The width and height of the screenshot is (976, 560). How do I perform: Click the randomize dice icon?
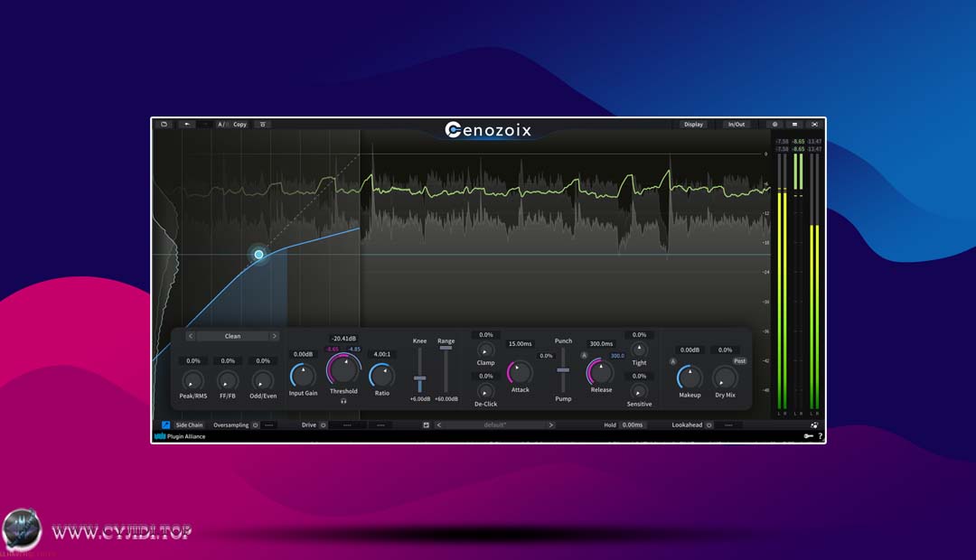pyautogui.click(x=814, y=425)
